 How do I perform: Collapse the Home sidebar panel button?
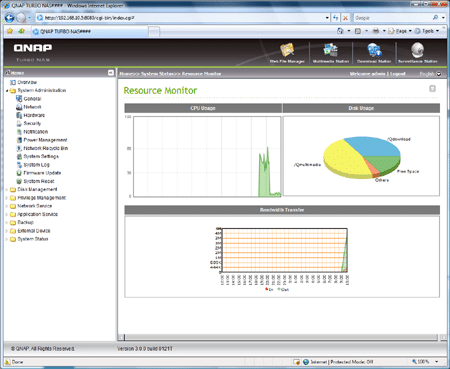pos(111,73)
